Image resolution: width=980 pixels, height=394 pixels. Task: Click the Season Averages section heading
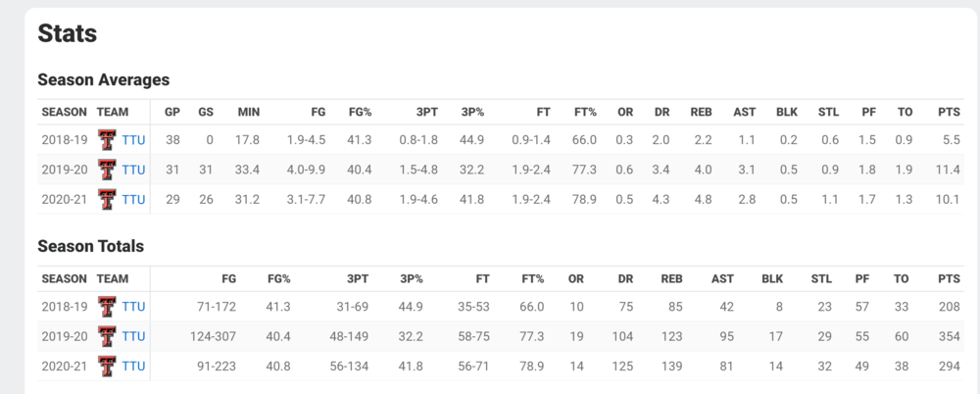104,79
